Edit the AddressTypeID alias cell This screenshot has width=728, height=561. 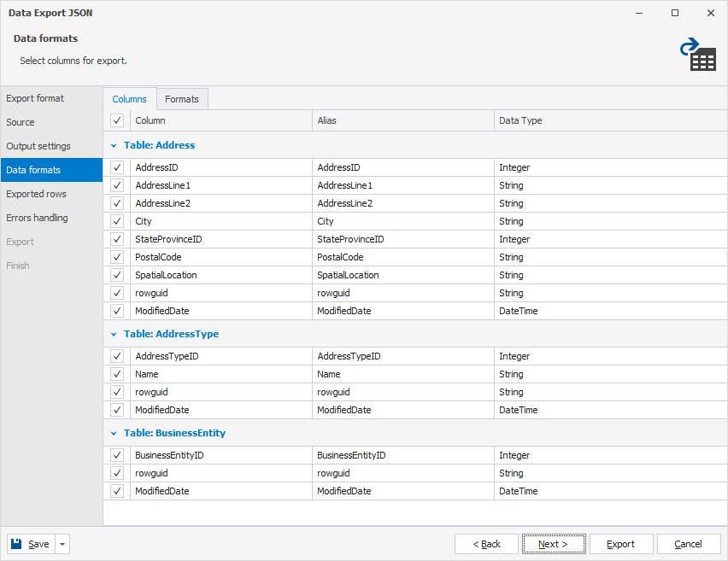(x=403, y=356)
